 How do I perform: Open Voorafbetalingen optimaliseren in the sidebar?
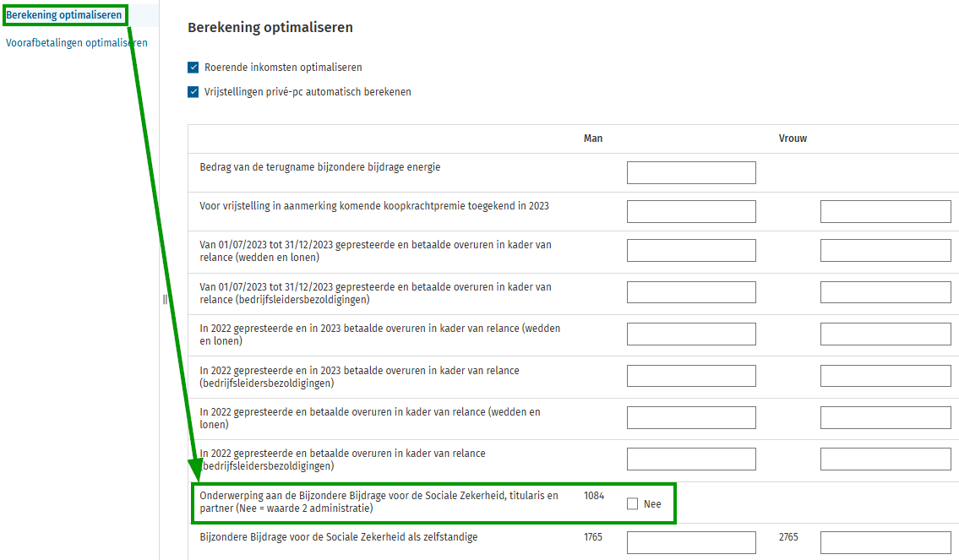(76, 43)
